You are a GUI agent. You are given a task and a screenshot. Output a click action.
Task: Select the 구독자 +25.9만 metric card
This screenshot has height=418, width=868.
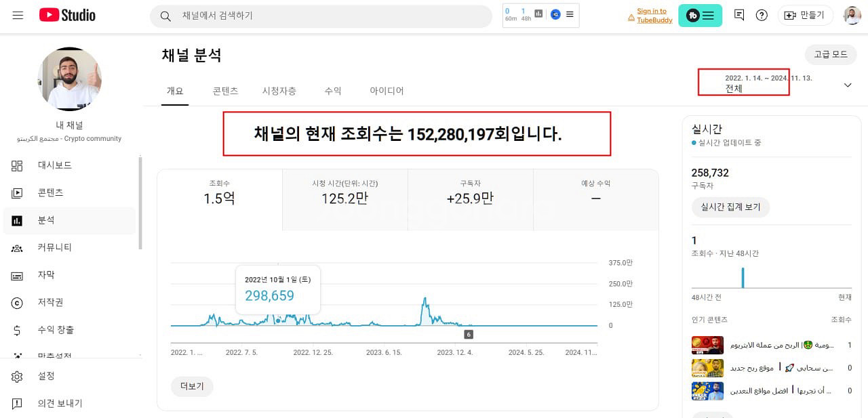(x=471, y=199)
